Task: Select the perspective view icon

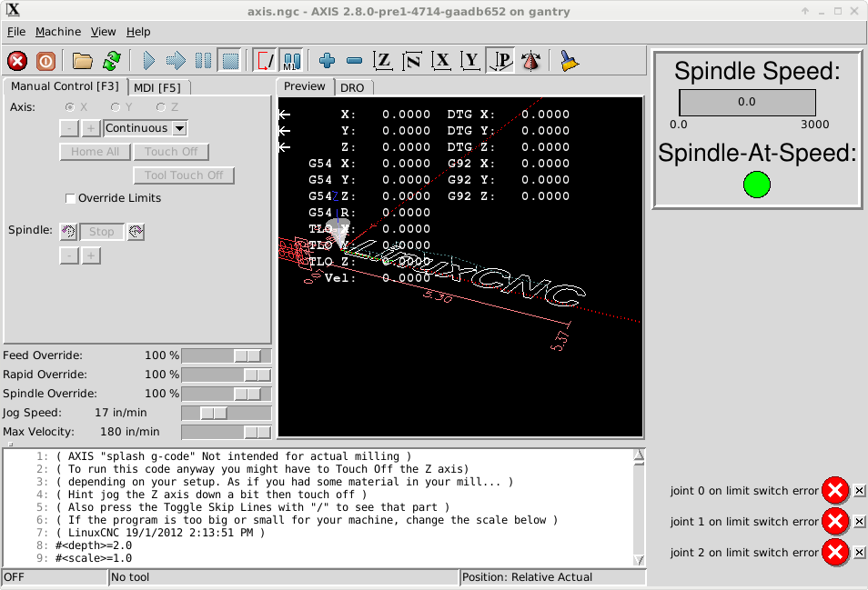Action: [500, 61]
